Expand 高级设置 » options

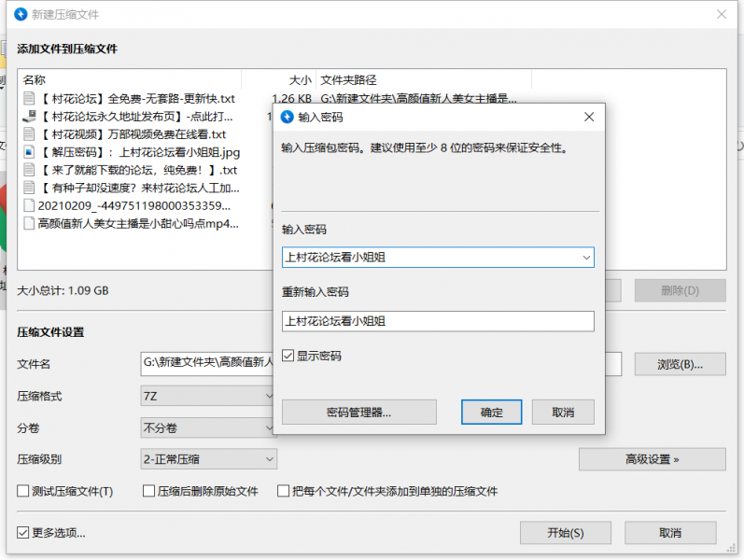tap(652, 459)
